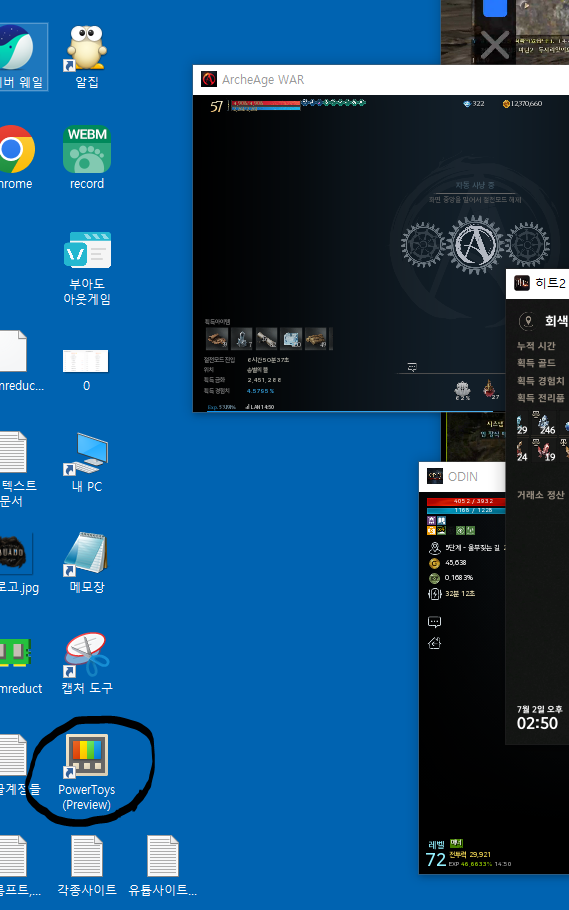
Task: Click the gold coin icon in ODIN window
Action: (434, 563)
